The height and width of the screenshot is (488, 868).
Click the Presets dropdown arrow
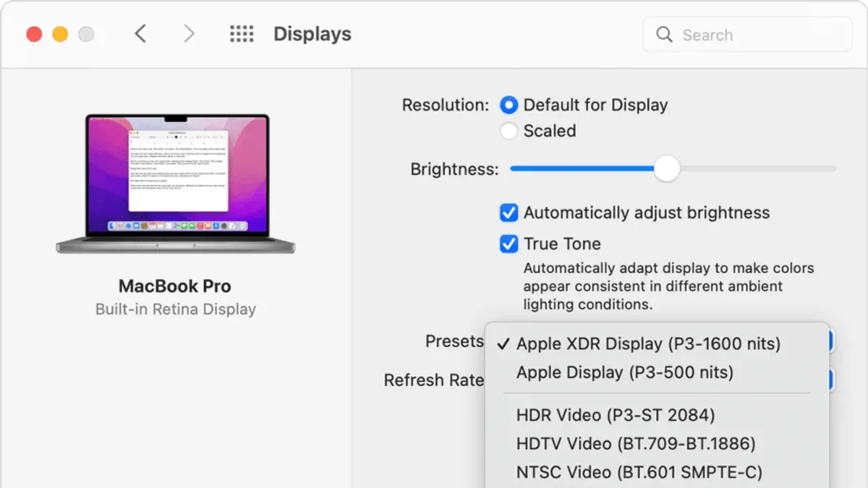click(830, 341)
